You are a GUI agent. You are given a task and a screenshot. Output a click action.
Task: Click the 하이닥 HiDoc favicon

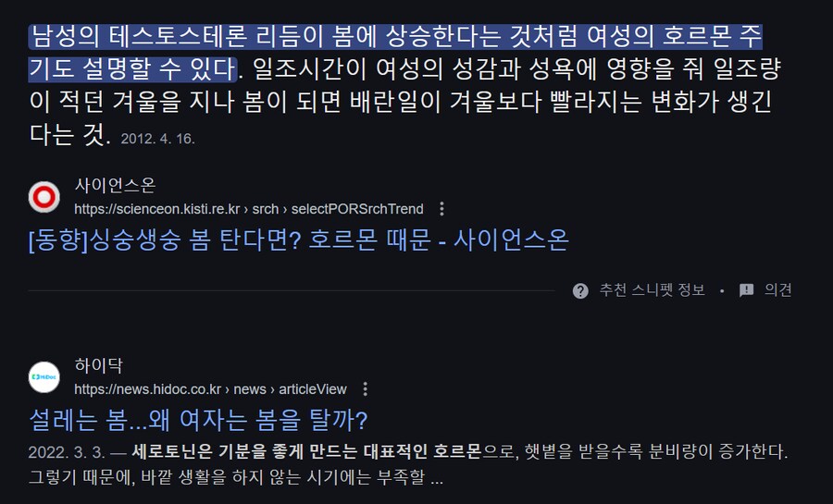(44, 377)
